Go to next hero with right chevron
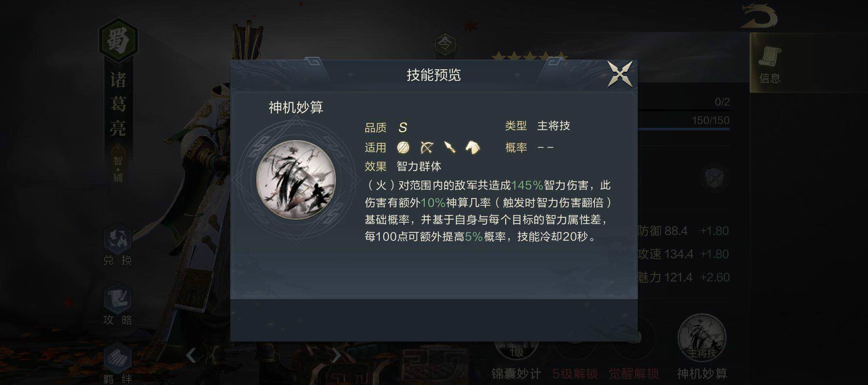The image size is (868, 385). [x=336, y=355]
